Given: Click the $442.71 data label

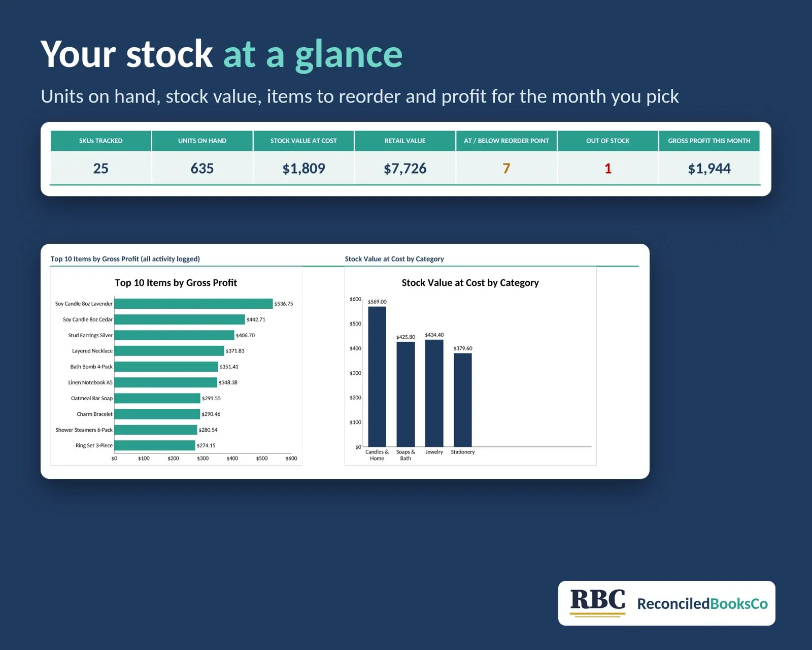Looking at the screenshot, I should (256, 319).
